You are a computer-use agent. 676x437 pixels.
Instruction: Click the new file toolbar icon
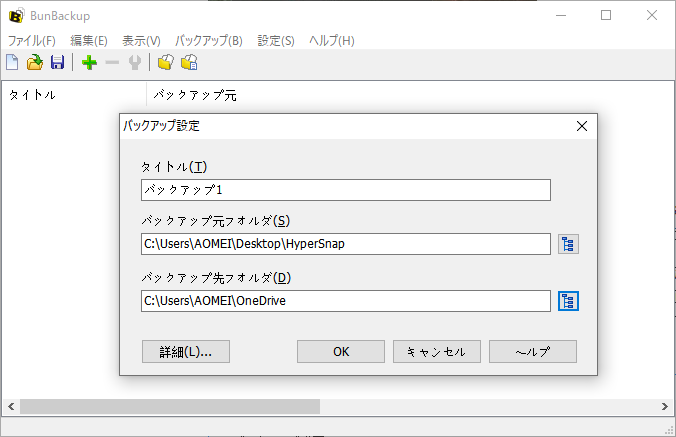[x=12, y=63]
